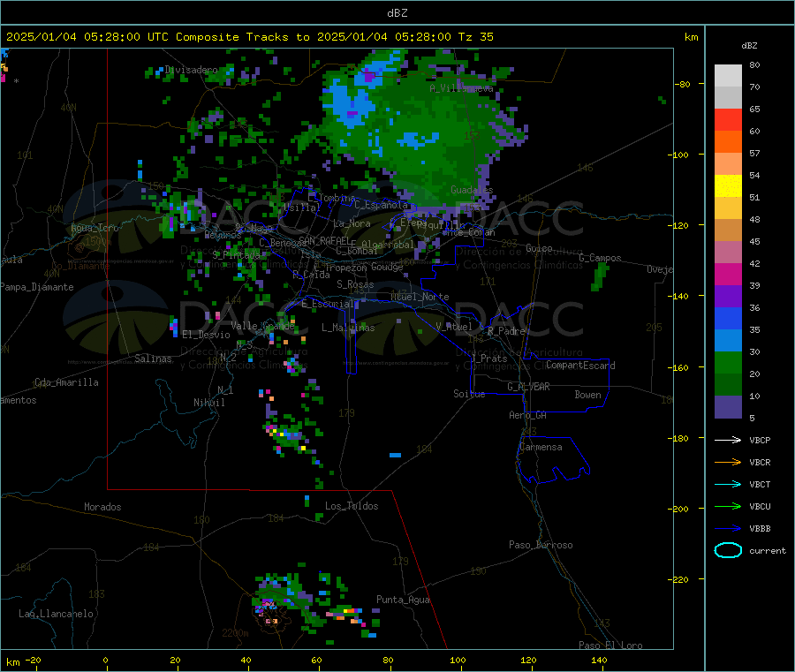Pick the brown swatch in dBZ scale
The width and height of the screenshot is (795, 672).
728,230
